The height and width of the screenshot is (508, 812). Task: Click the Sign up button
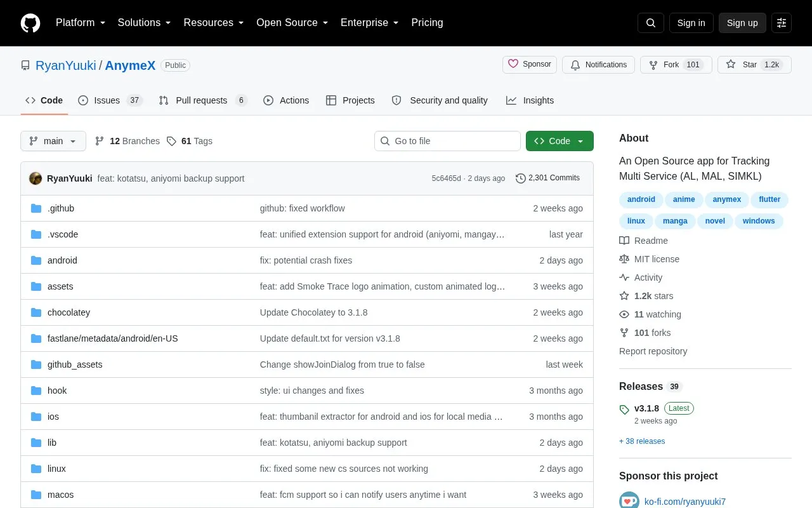pyautogui.click(x=742, y=23)
